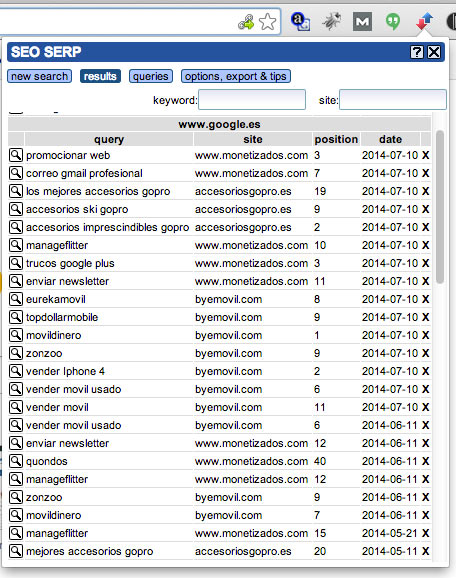Focus the keyword filter field
456x578 pixels.
[x=252, y=100]
